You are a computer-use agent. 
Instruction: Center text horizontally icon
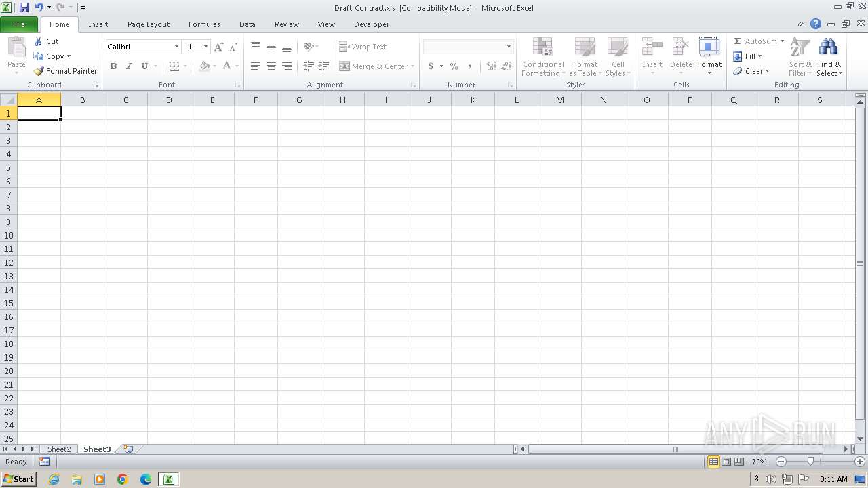click(271, 66)
